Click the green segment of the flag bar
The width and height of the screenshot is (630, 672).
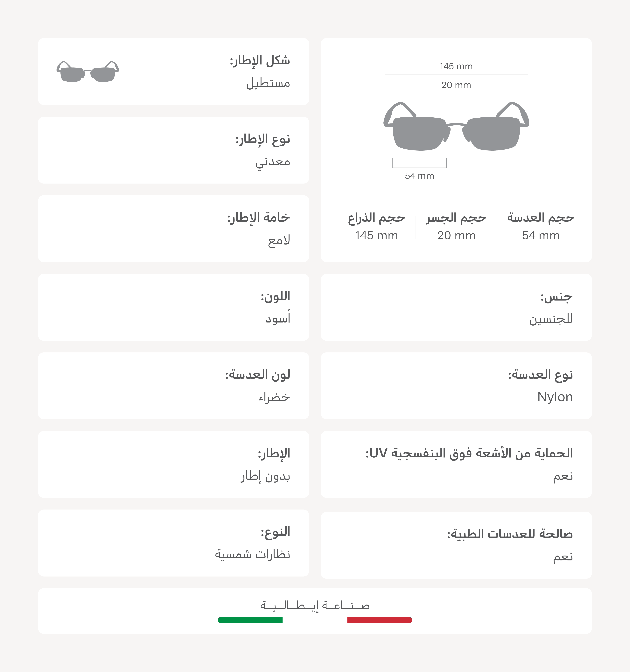250,620
